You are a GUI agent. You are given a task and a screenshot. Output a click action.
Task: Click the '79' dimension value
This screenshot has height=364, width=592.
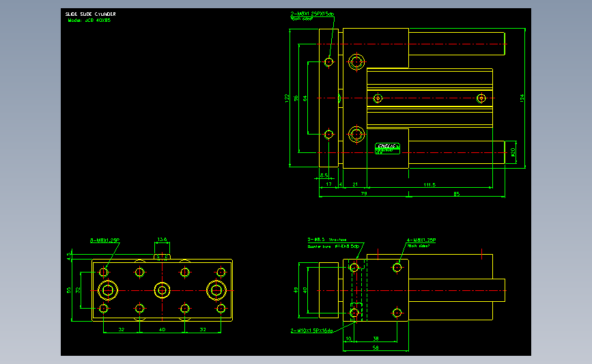(x=364, y=193)
